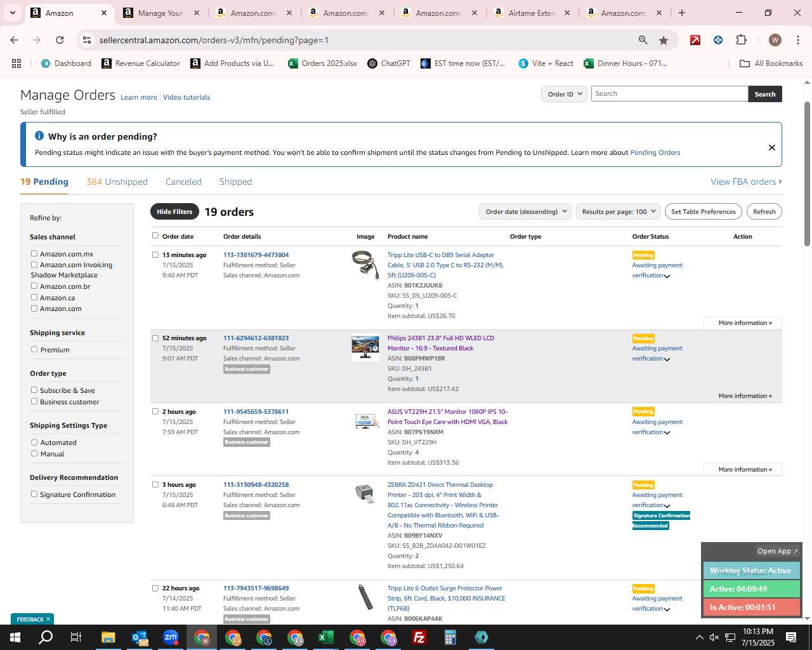Open Task View on taskbar
This screenshot has width=812, height=650.
[76, 637]
